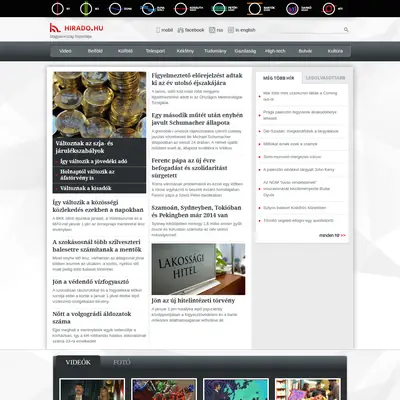Open fourth video thumbnail with shop shelves
This screenshot has width=400, height=400.
coord(308,389)
